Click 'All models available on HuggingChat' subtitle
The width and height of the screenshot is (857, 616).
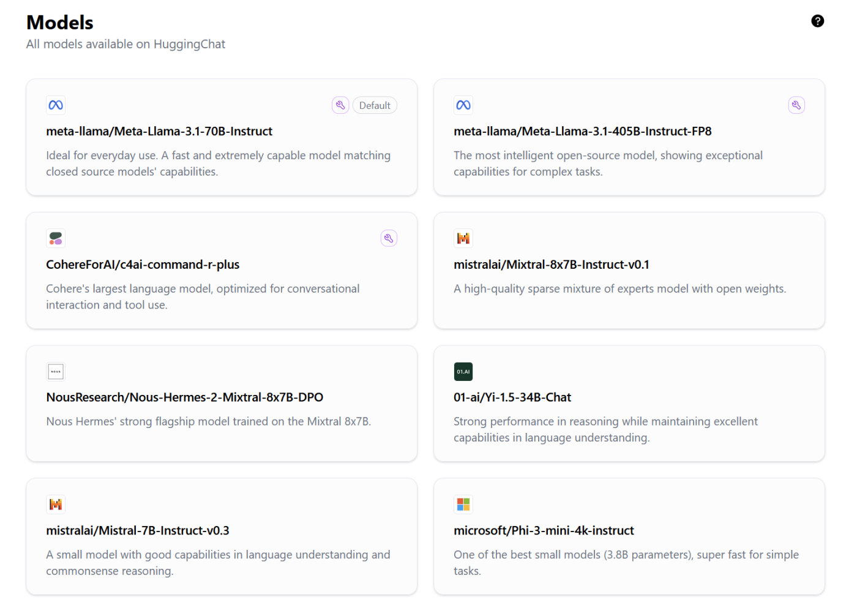(125, 44)
